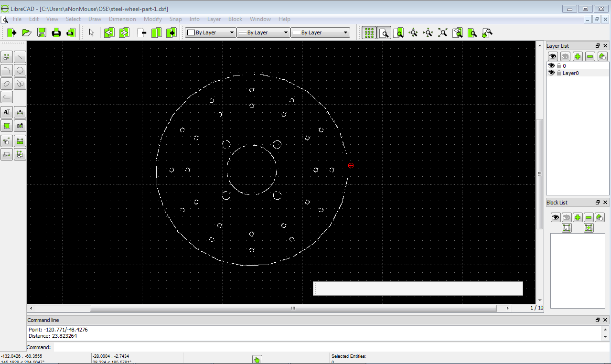Insert an image with camera icon

20,126
